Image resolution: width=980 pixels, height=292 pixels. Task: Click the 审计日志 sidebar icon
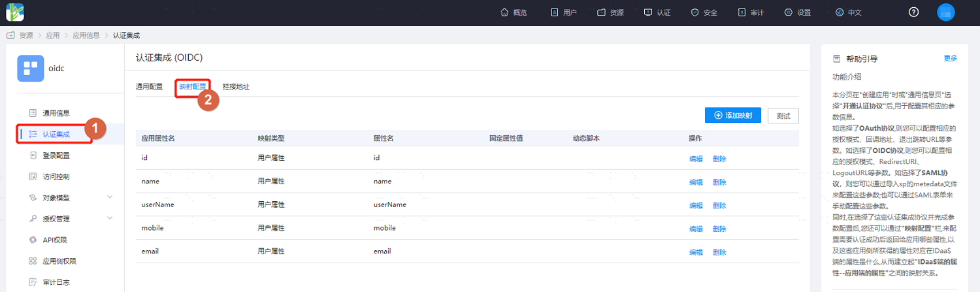point(33,282)
